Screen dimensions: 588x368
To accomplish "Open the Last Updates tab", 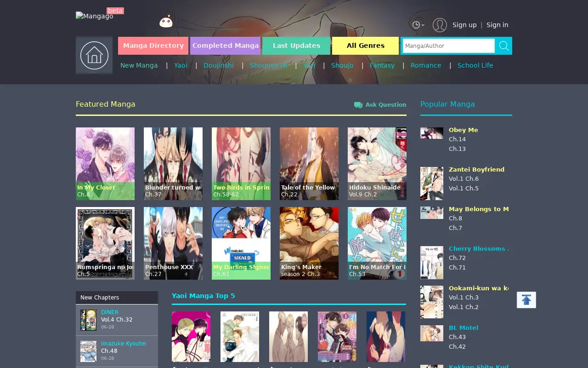I will [x=296, y=46].
